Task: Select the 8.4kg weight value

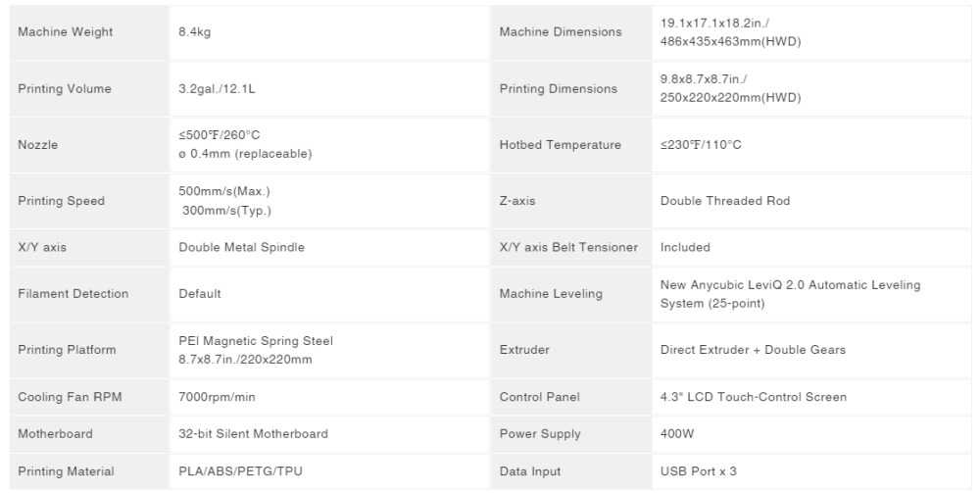Action: pos(194,32)
